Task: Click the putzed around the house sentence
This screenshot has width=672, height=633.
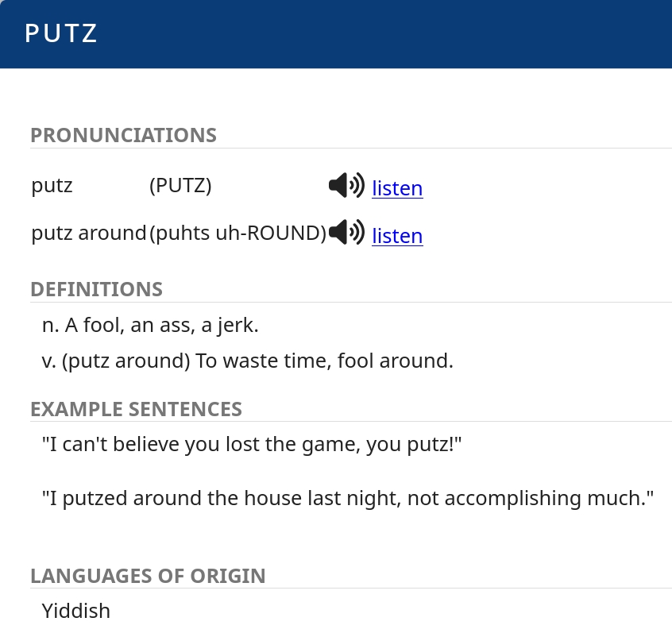Action: coord(348,498)
